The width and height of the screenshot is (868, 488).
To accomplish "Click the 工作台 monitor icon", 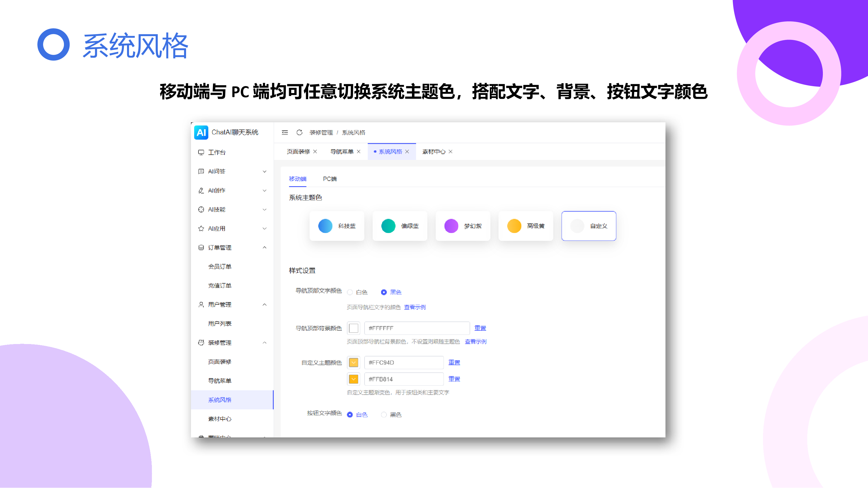I will pyautogui.click(x=201, y=152).
